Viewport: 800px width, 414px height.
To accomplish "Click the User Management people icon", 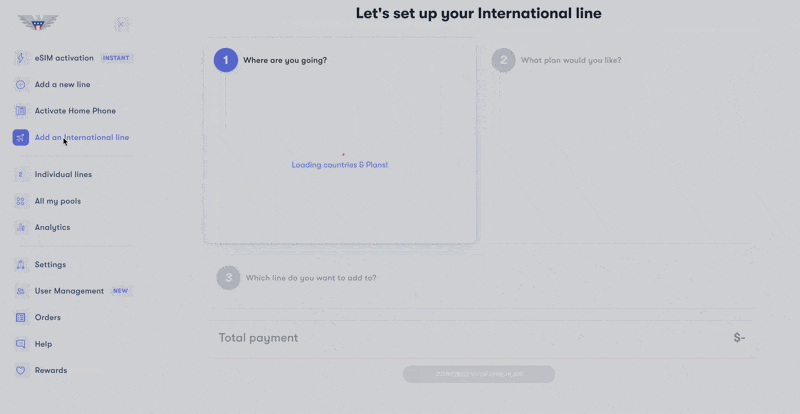I will [x=20, y=291].
